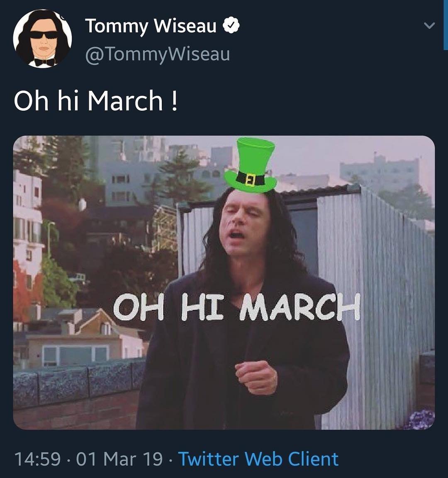Click the sunglasses on the avatar

(44, 35)
